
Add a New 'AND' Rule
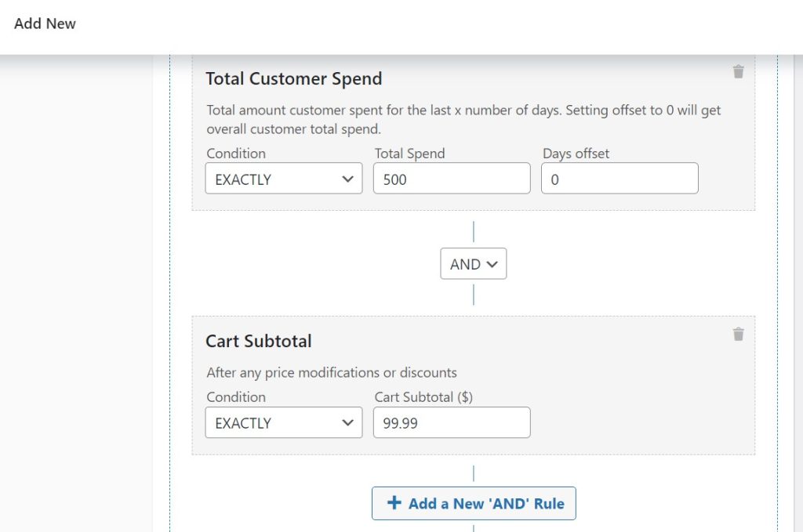click(x=474, y=503)
